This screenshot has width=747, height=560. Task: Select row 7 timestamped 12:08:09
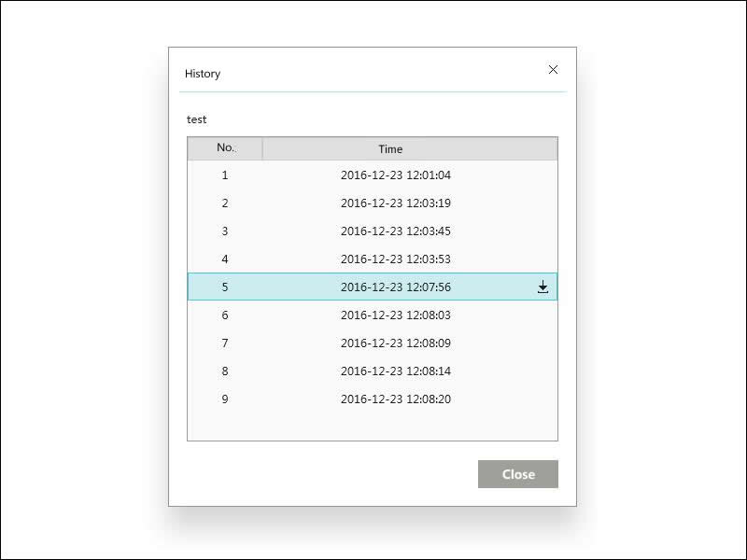[372, 343]
